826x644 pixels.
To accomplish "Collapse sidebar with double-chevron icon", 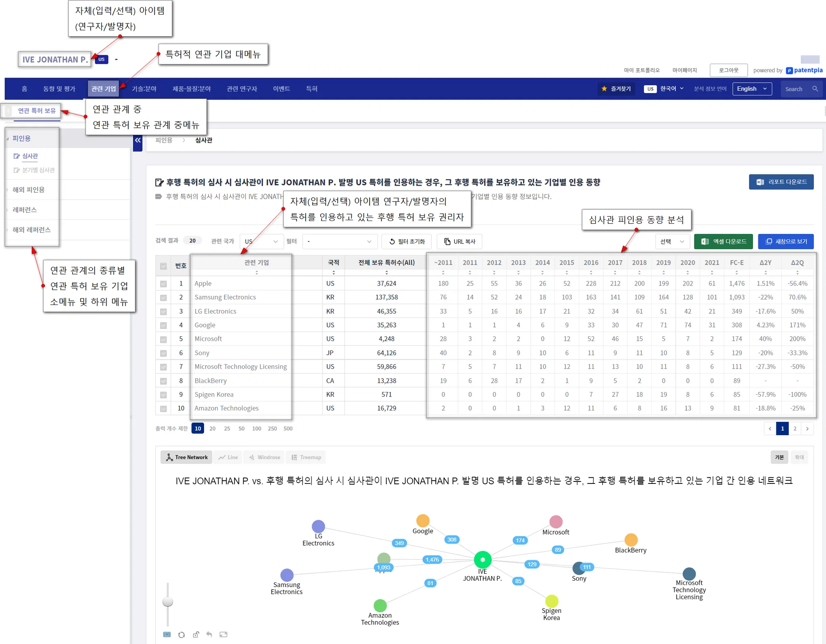I will (x=138, y=140).
